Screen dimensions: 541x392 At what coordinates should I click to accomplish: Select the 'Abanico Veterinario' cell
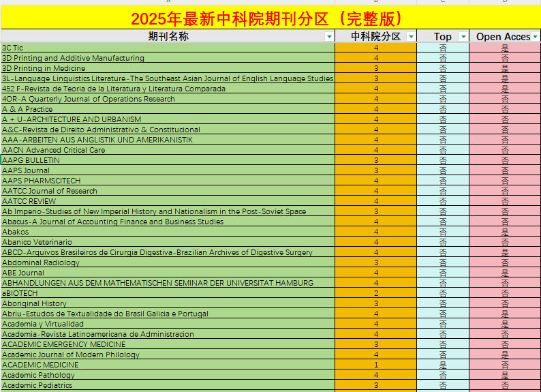pos(168,242)
